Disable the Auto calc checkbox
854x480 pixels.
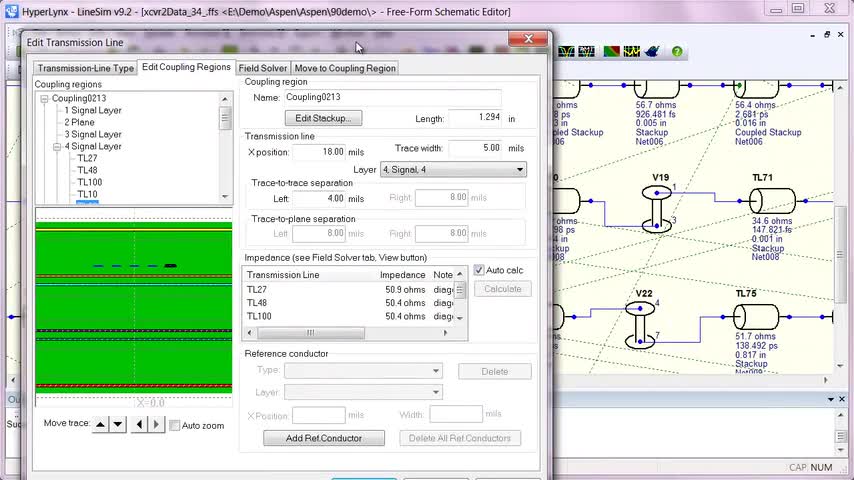coord(480,270)
